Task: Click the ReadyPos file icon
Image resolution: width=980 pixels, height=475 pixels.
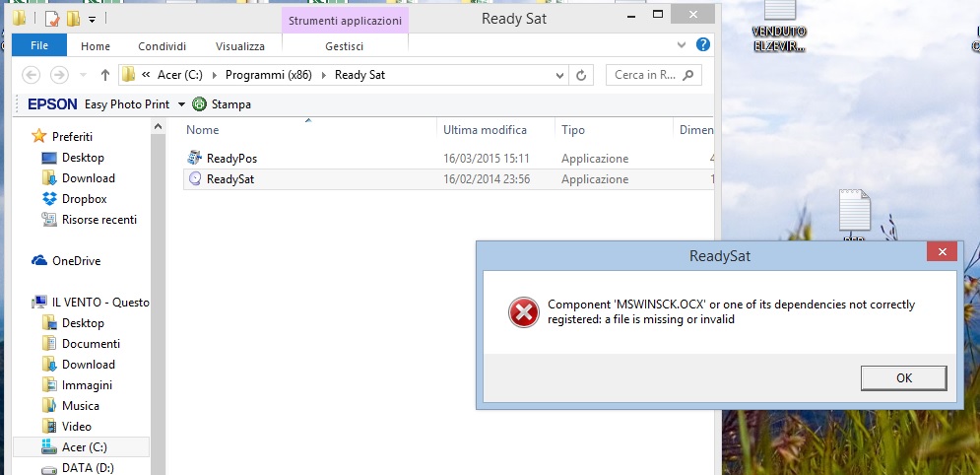Action: (195, 158)
